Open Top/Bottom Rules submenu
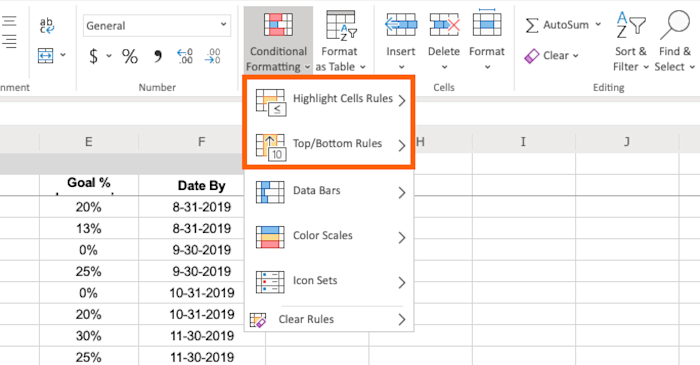This screenshot has width=700, height=365. click(329, 145)
